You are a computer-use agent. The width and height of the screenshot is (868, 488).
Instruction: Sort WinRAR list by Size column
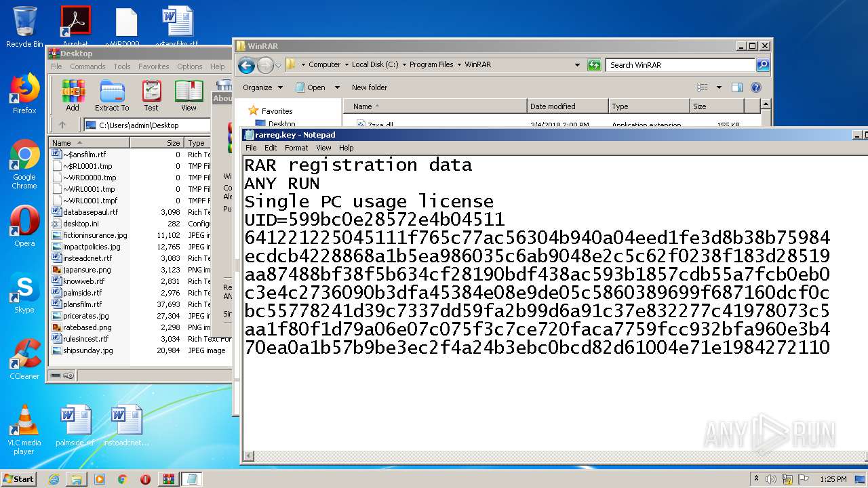(157, 143)
